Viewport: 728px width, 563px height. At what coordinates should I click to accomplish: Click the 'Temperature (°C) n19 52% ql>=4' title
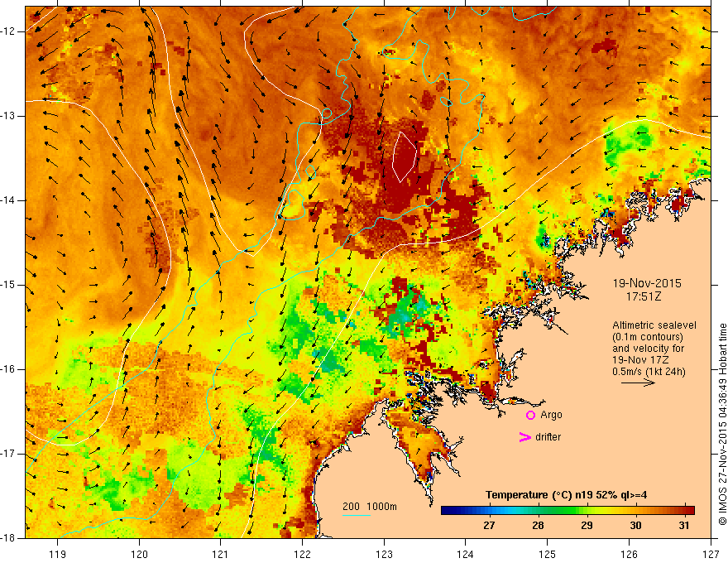point(567,495)
